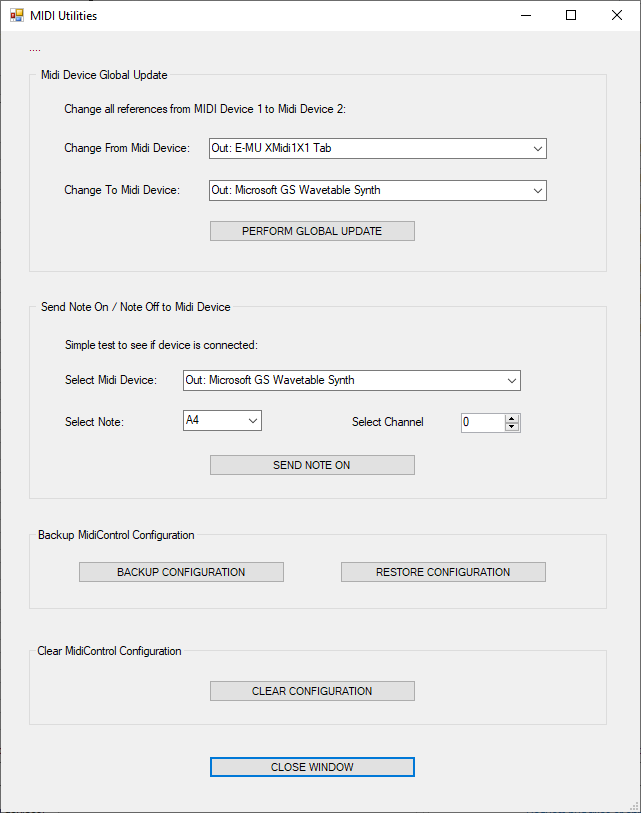The width and height of the screenshot is (641, 813).
Task: Increase the channel with the up spinner arrow
Action: tap(512, 418)
